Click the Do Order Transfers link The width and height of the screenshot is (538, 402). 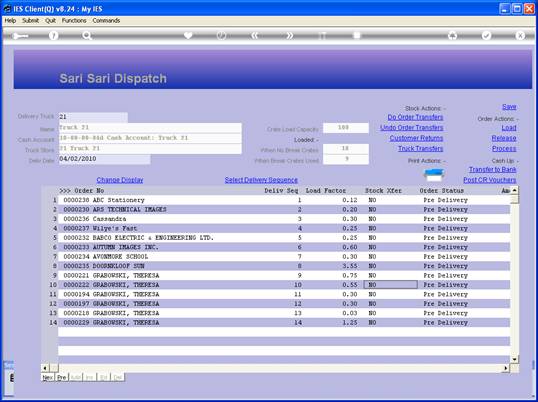[x=415, y=117]
